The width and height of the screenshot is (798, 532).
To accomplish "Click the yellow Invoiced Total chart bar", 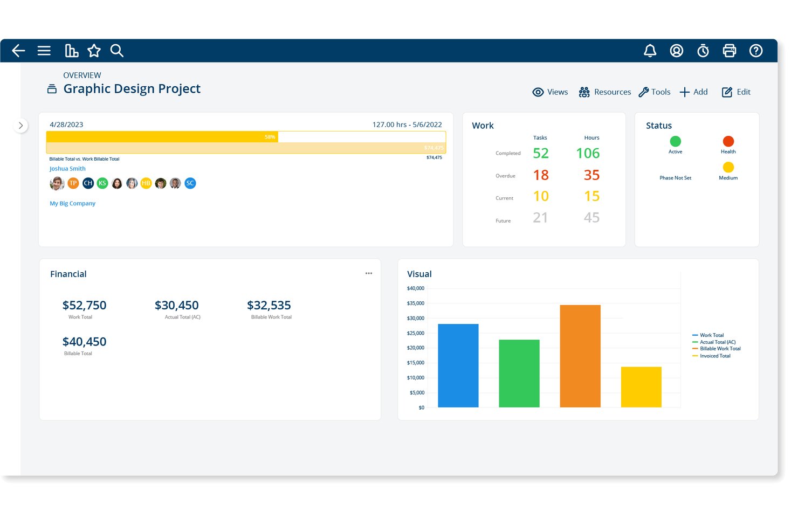I will point(641,387).
